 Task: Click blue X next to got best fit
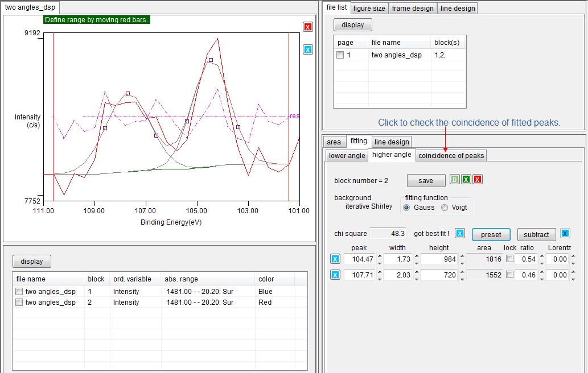pyautogui.click(x=460, y=234)
